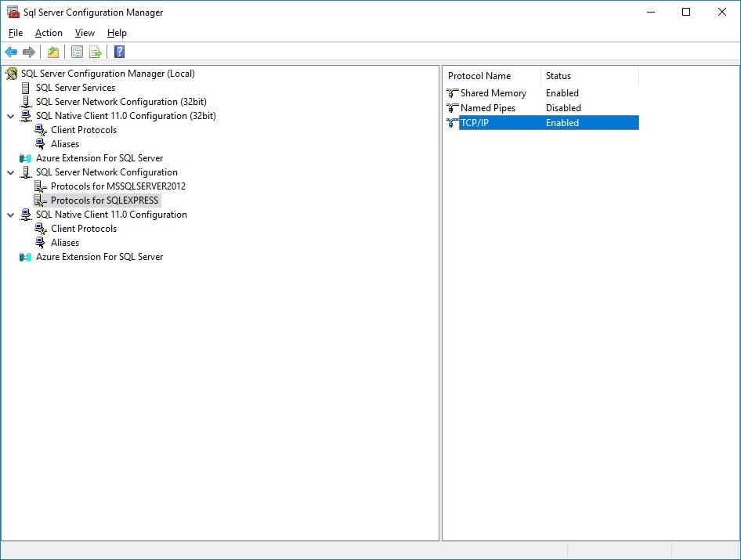Select Protocols for SQLEXPRESS label
Viewport: 741px width, 560px height.
105,201
